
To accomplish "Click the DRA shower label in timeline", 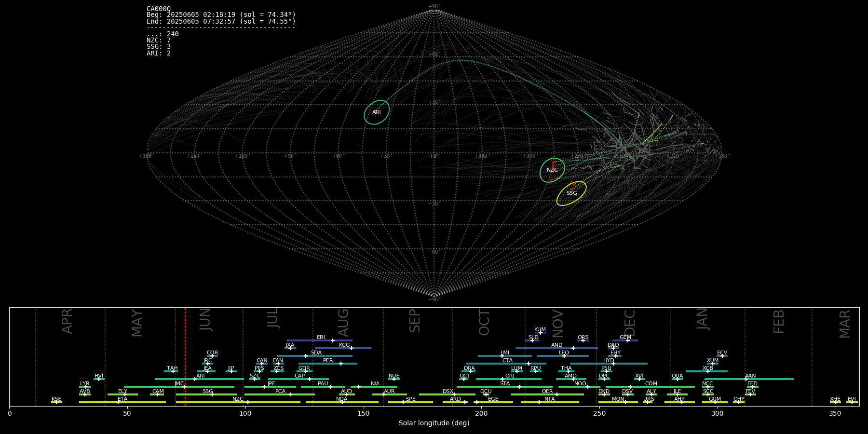I will coord(469,368).
